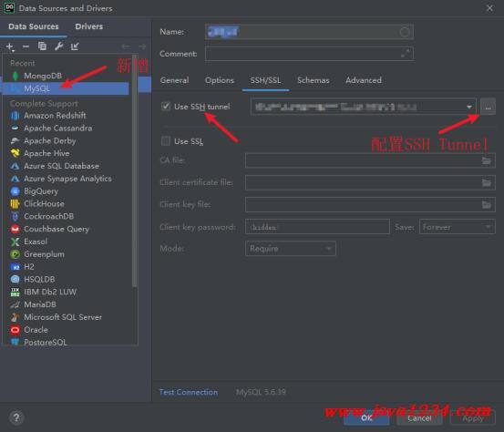504x432 pixels.
Task: Select MongoDB from recent list
Action: (x=67, y=76)
